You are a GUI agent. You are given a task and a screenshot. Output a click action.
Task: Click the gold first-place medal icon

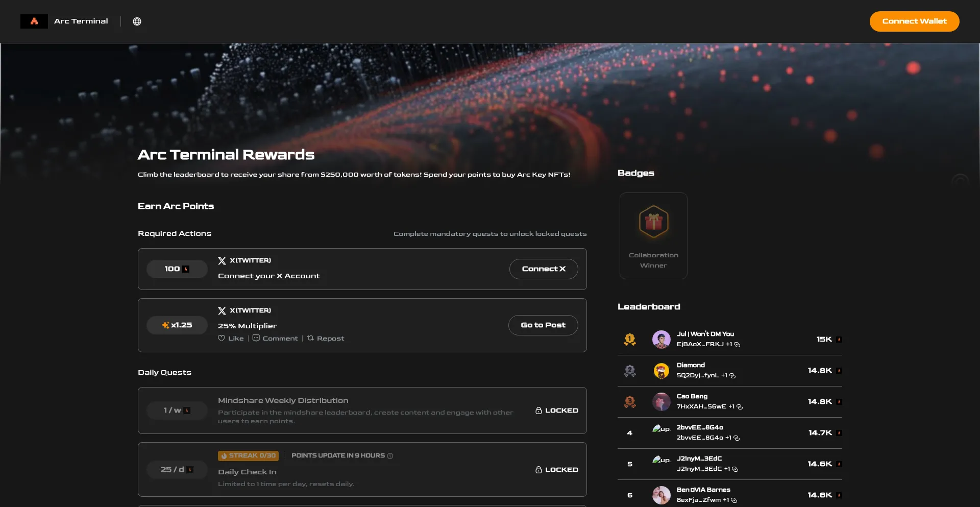630,339
